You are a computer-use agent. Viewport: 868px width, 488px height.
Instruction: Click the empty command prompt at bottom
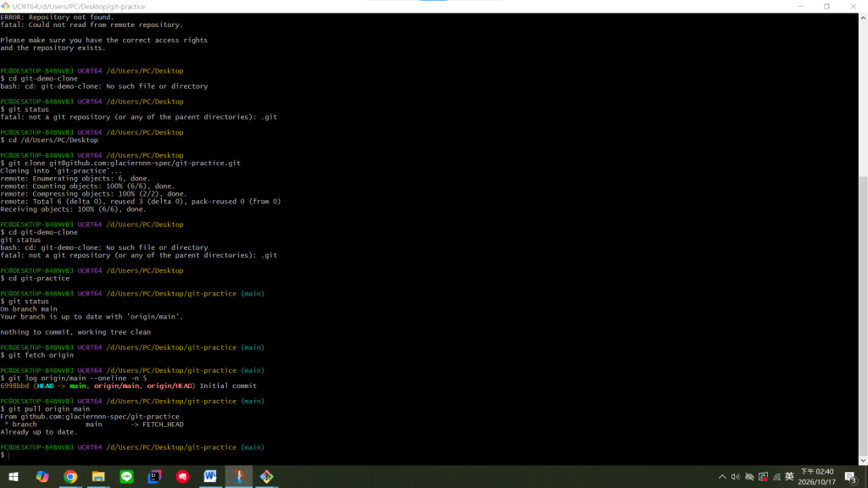tap(6, 455)
